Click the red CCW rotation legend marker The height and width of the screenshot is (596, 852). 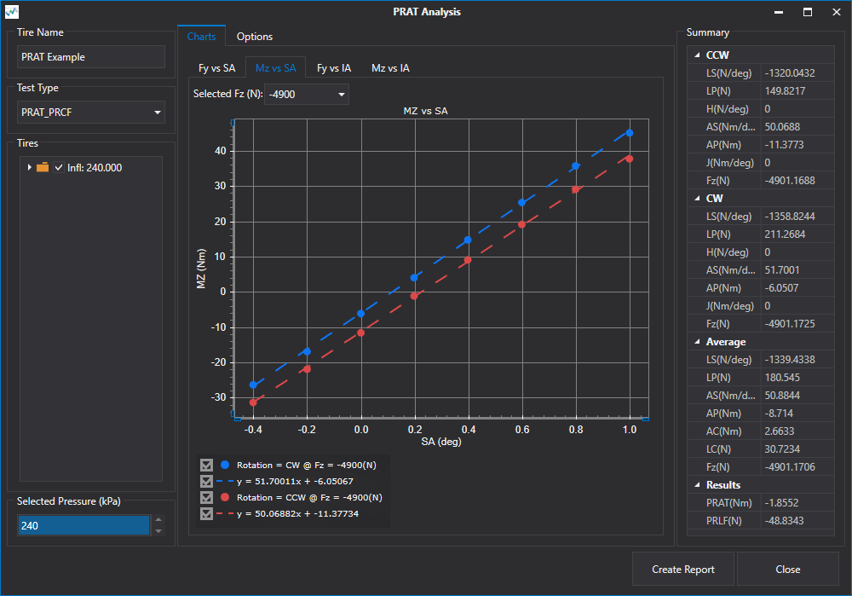coord(225,497)
